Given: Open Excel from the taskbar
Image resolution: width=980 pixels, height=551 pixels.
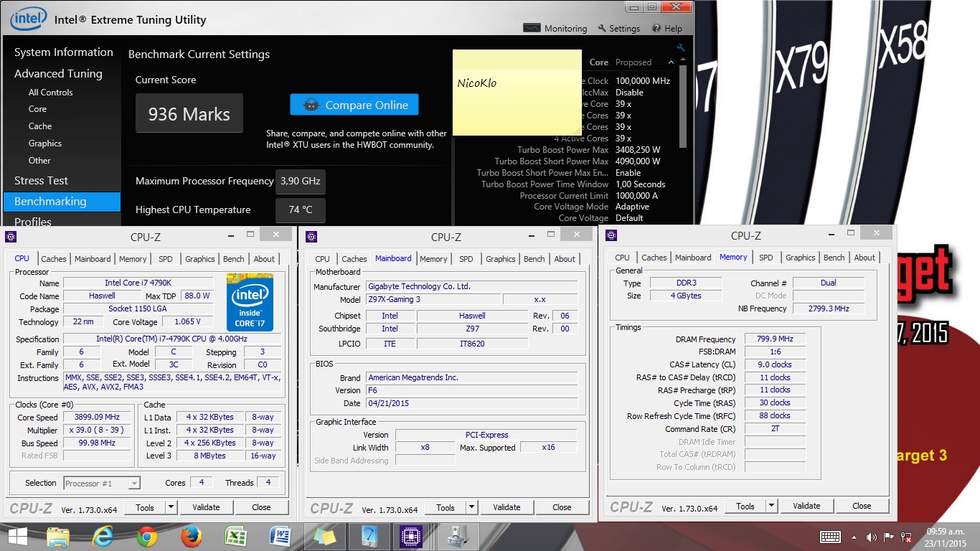Looking at the screenshot, I should tap(236, 537).
